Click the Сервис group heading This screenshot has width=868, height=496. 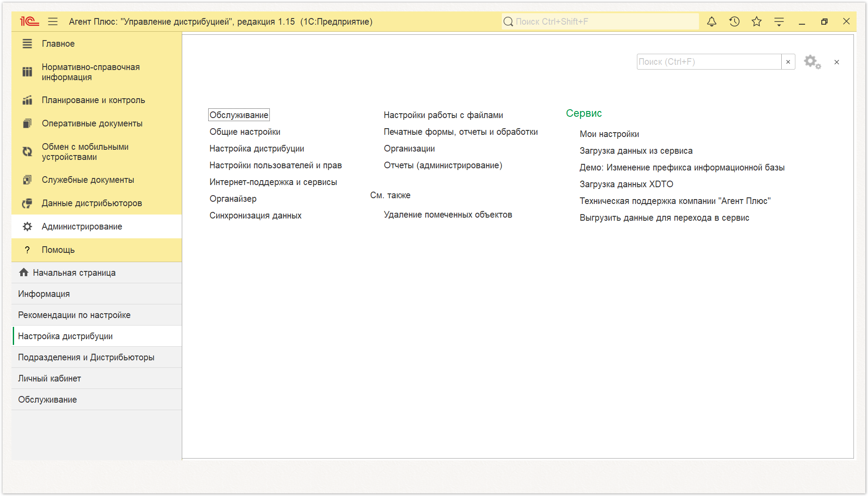click(584, 113)
